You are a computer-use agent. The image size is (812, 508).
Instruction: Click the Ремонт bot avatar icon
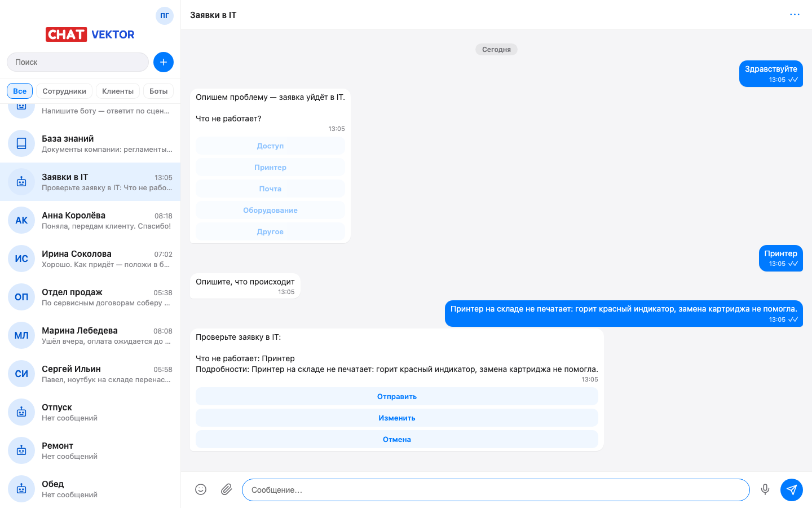point(21,450)
